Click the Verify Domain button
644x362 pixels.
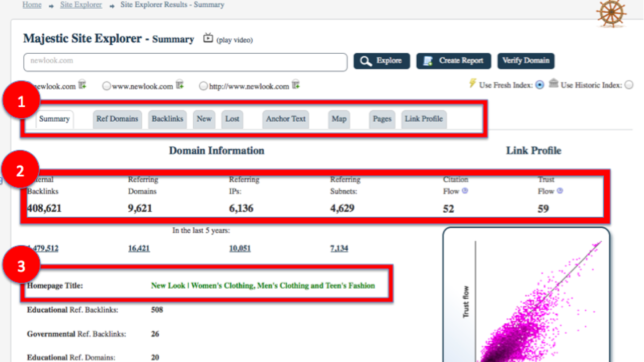point(526,61)
